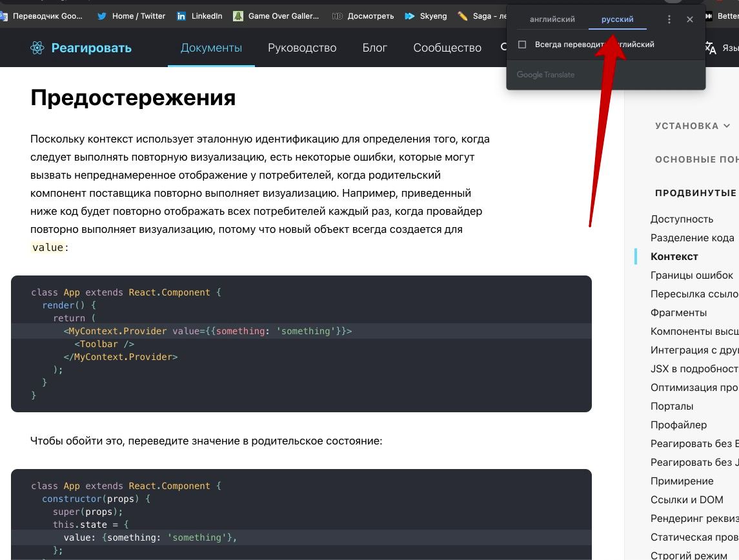The height and width of the screenshot is (560, 739).
Task: Open translate popup three-dot options menu
Action: click(669, 19)
